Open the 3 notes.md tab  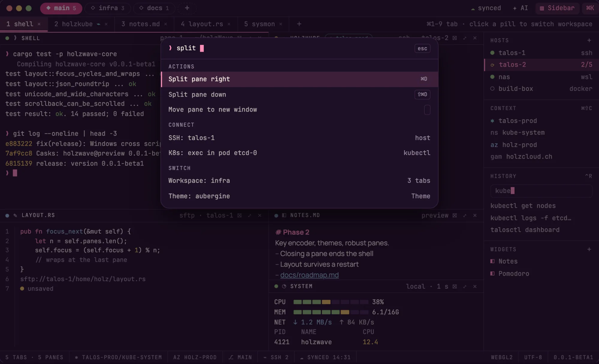tap(144, 24)
